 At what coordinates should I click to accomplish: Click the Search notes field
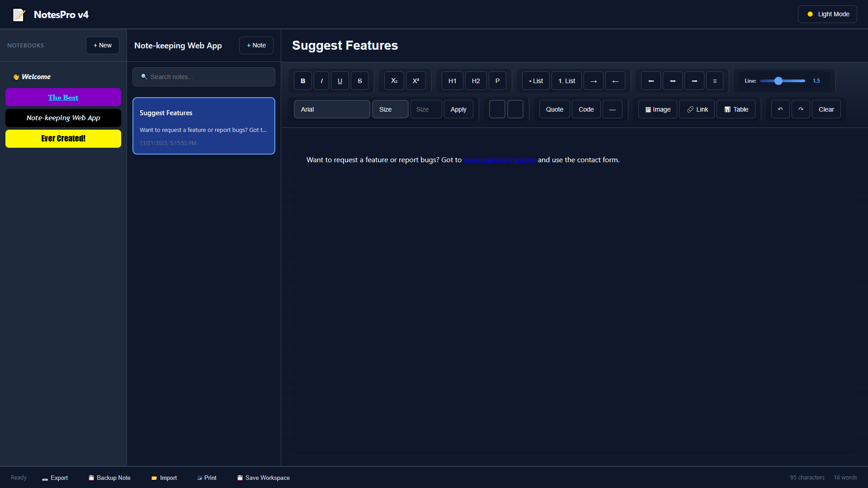(x=204, y=77)
